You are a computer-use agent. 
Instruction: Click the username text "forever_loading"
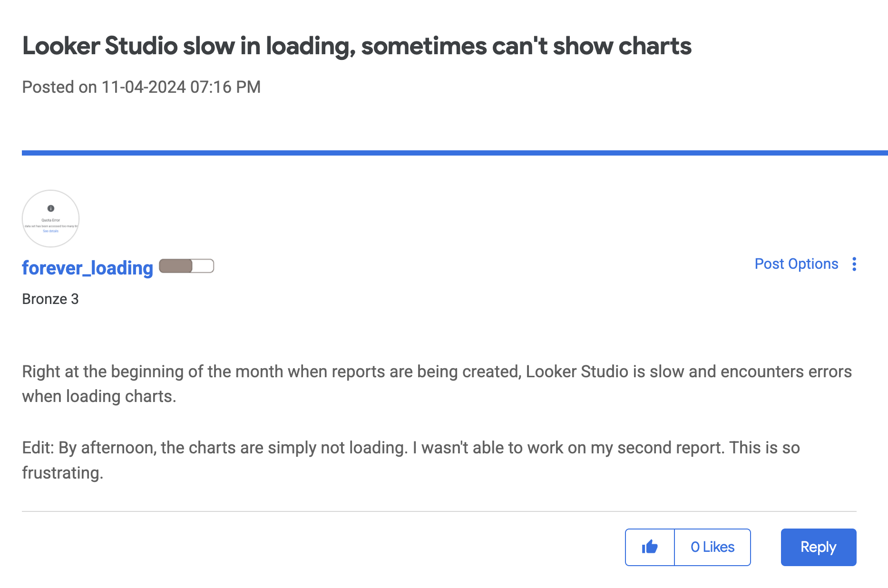click(87, 268)
